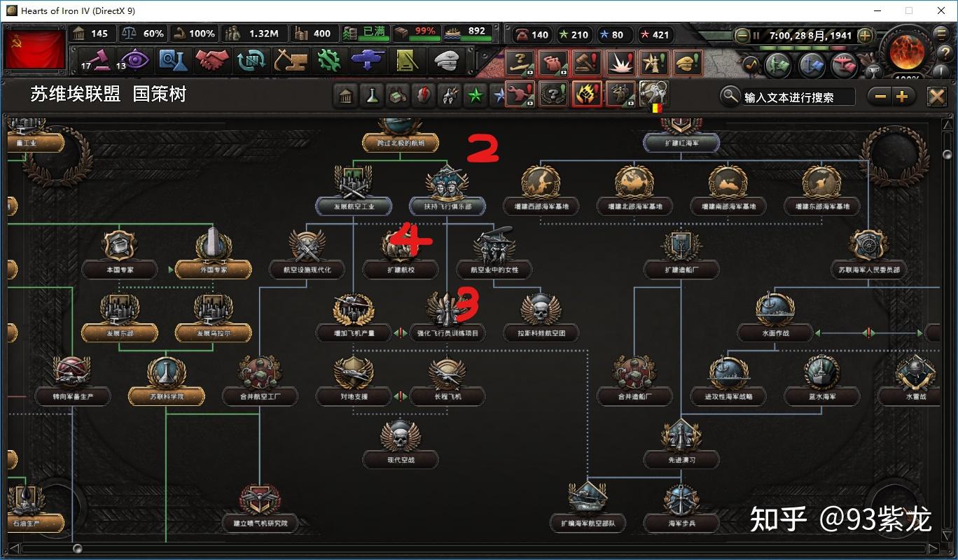The height and width of the screenshot is (560, 958).
Task: Toggle the air map mode plane
Action: coord(845,65)
